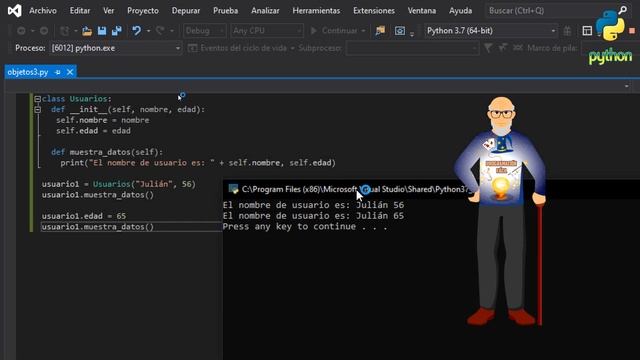Open the Archivo menu

click(43, 11)
